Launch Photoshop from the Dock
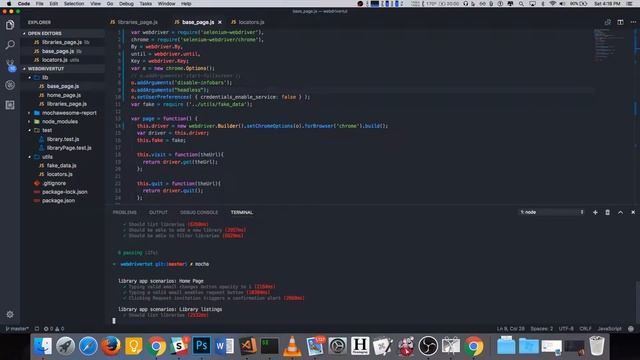 pos(201,346)
